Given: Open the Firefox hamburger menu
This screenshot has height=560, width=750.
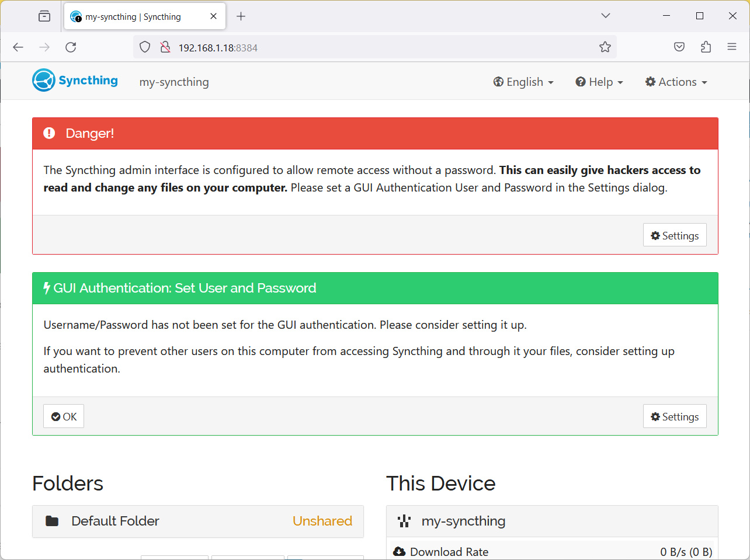Looking at the screenshot, I should 732,47.
